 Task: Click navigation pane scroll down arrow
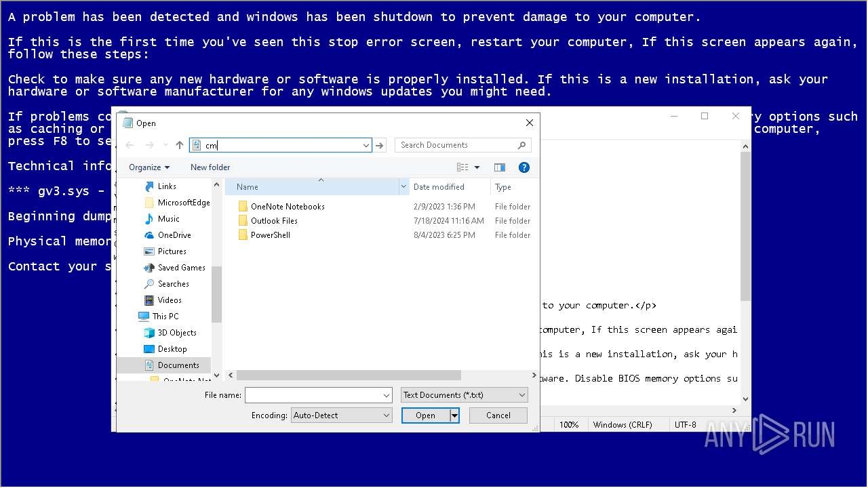coord(217,374)
